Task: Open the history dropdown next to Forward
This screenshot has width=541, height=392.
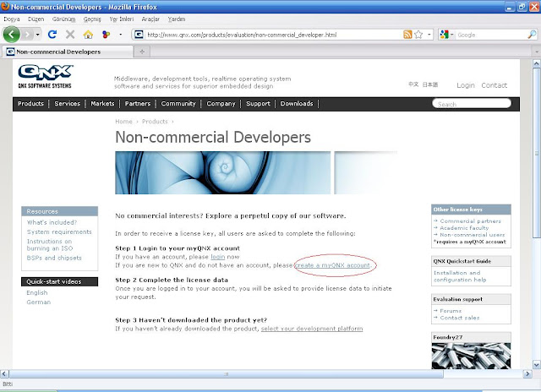Action: pos(37,35)
